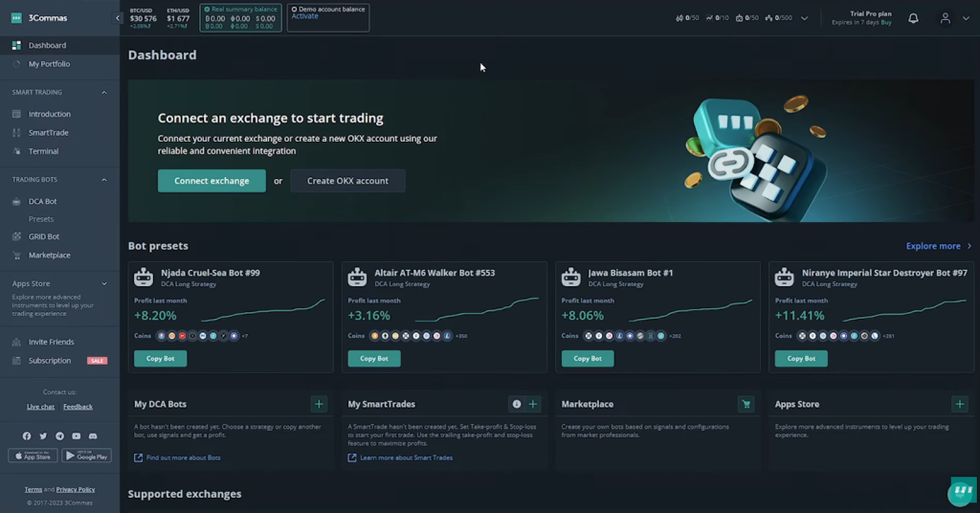Add a new DCA bot with plus icon
980x513 pixels.
[x=319, y=404]
